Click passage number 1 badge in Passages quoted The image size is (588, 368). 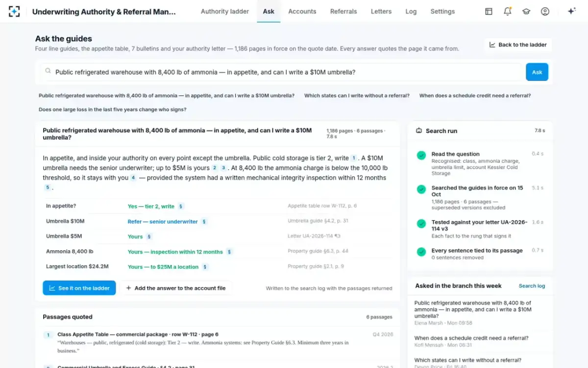tap(48, 335)
